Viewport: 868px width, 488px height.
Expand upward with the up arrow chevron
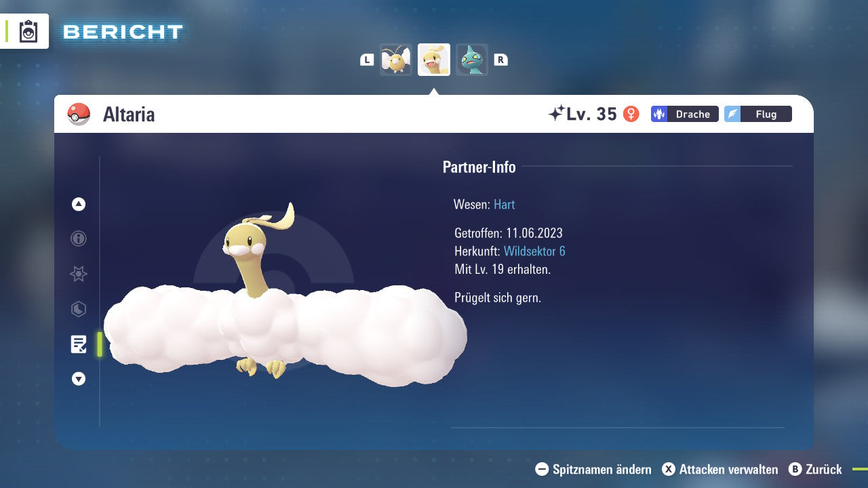tap(78, 204)
